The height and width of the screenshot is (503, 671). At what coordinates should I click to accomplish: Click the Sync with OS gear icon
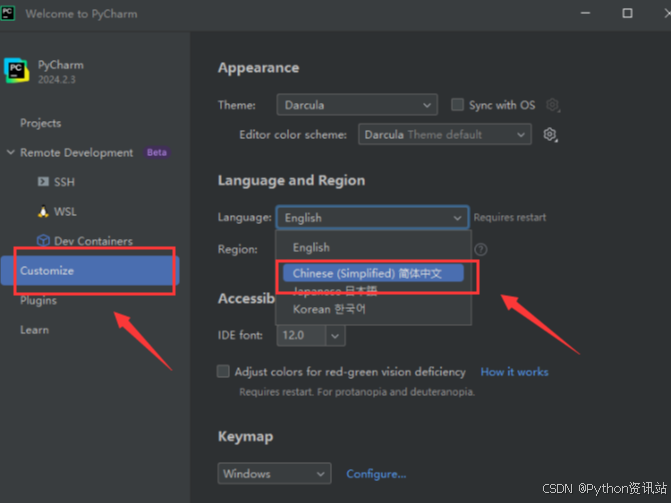coord(552,105)
